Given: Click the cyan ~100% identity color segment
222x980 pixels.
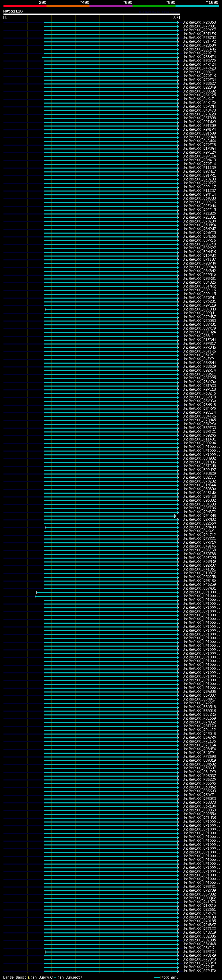Looking at the screenshot, I should (197, 6).
